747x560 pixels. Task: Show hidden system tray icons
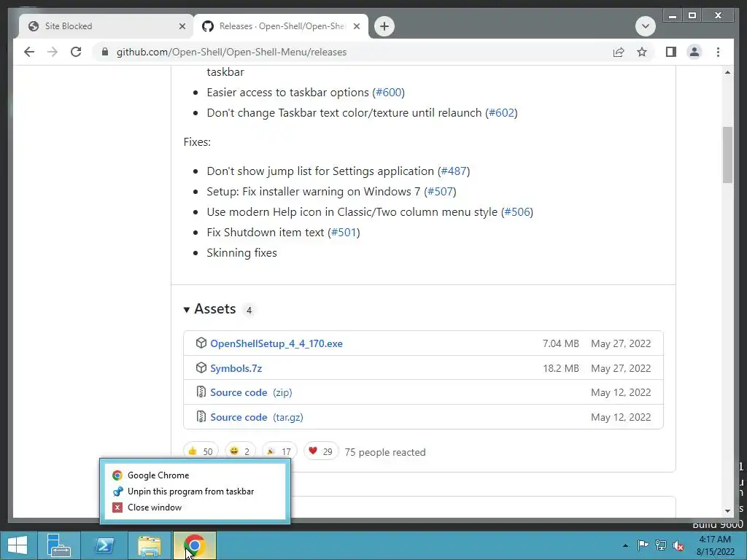625,545
